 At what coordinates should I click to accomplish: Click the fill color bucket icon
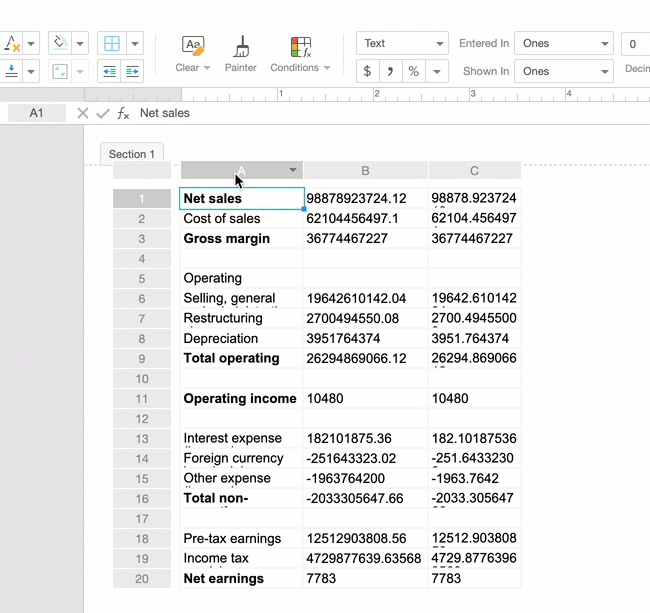(60, 43)
